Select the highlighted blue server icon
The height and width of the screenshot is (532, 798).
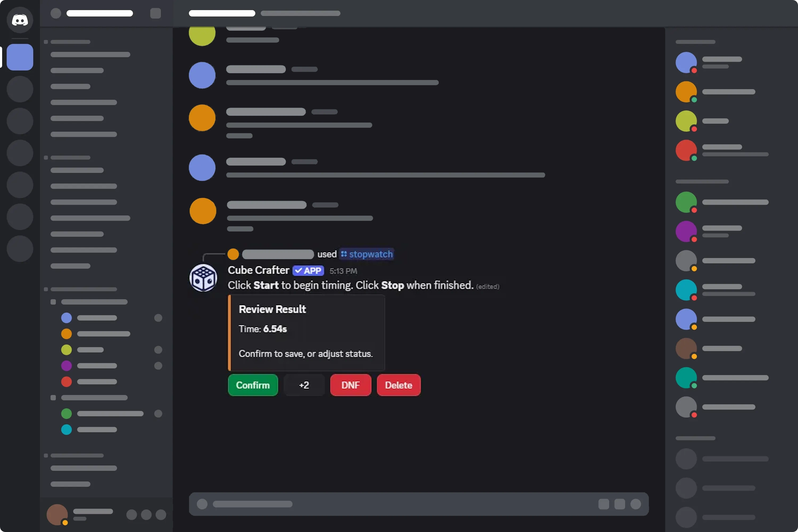(x=20, y=57)
